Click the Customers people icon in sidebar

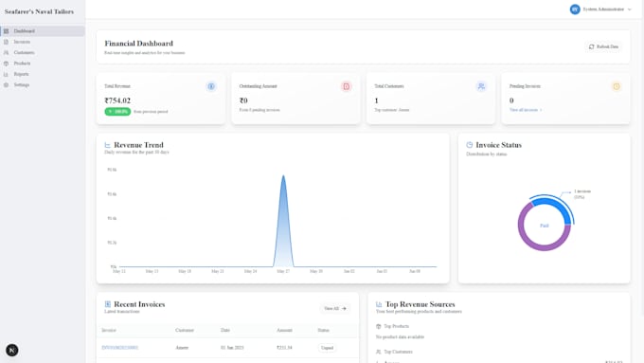[x=7, y=53]
